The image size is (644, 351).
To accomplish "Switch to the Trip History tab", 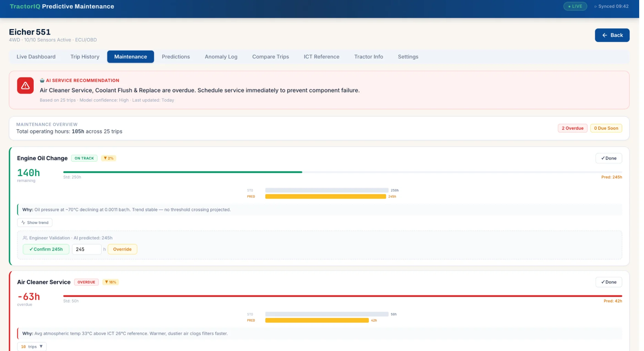I will coord(85,57).
